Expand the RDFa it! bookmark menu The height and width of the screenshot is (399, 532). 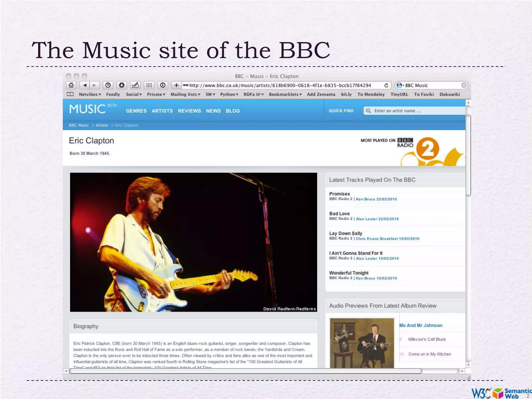[x=254, y=94]
